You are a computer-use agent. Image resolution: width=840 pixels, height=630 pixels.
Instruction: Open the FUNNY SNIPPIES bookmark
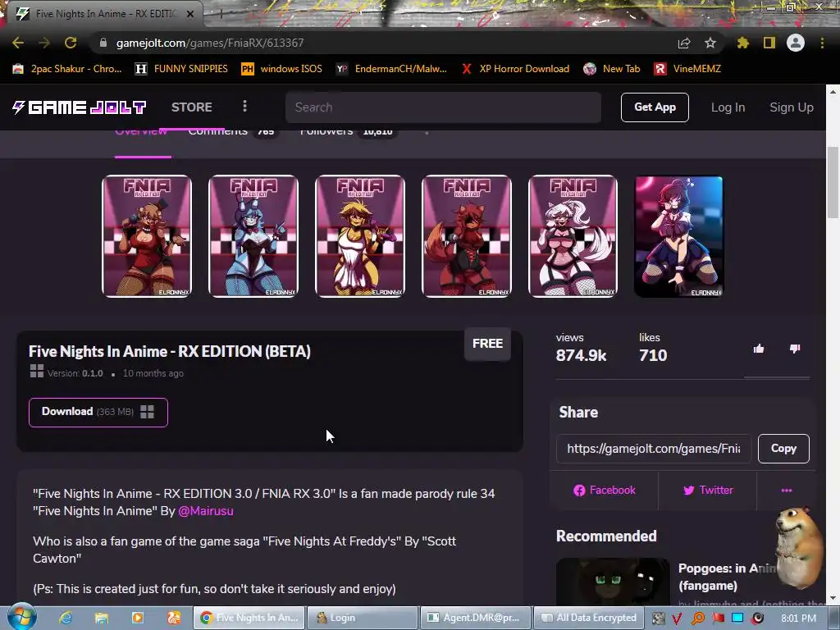coord(181,69)
